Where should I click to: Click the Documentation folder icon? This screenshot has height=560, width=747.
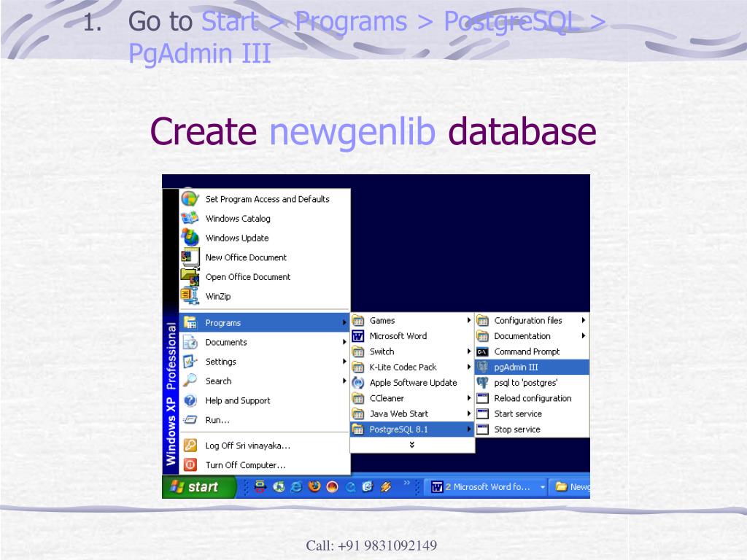[483, 336]
